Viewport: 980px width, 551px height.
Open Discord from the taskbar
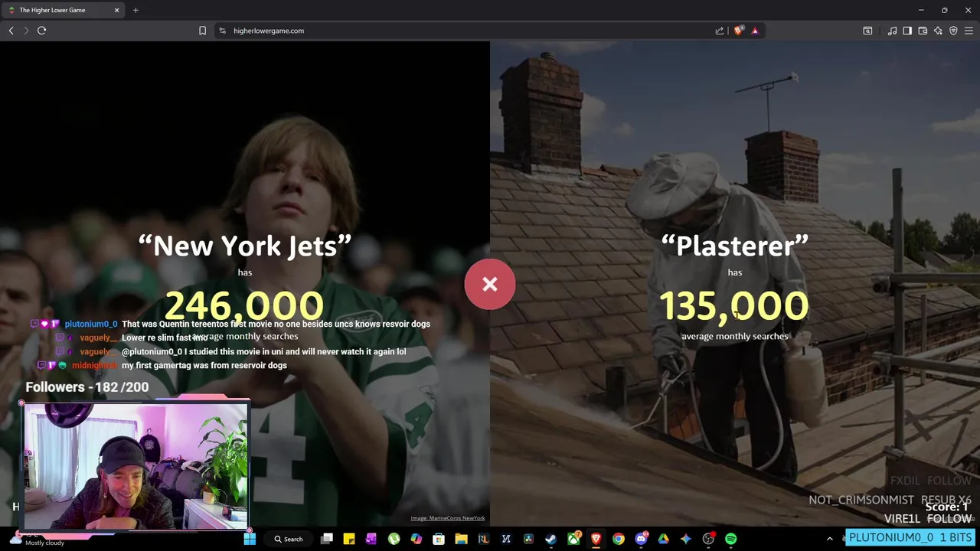coord(641,539)
